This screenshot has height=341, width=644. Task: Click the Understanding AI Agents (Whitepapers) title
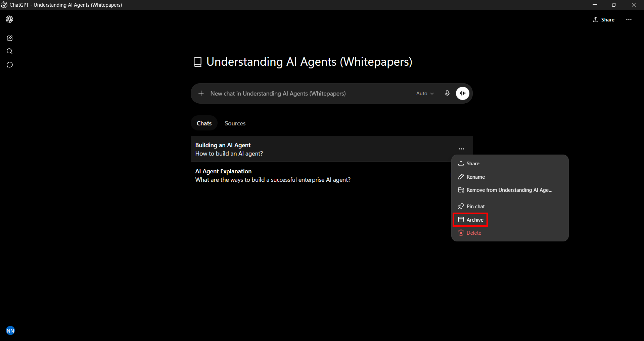[x=309, y=62]
